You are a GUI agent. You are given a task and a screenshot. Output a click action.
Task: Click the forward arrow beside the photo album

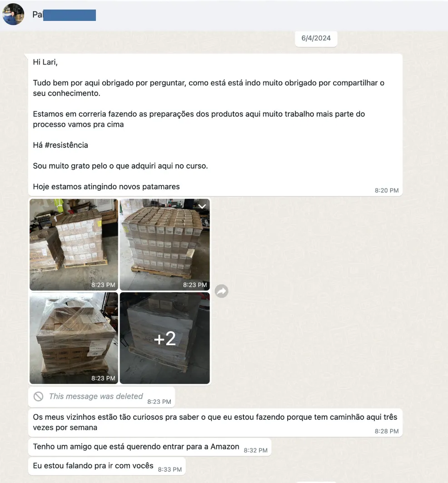click(x=222, y=291)
